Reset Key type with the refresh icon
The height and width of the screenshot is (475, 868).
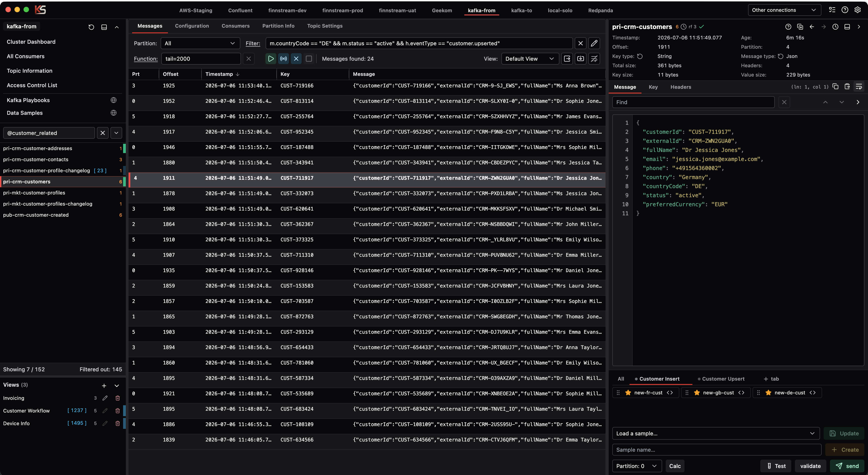[640, 56]
